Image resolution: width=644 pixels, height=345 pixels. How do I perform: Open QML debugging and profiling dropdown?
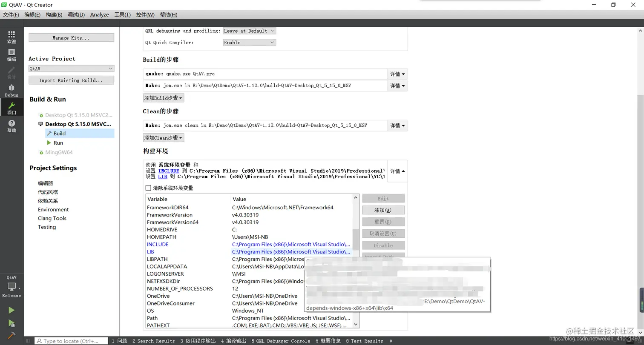[250, 31]
